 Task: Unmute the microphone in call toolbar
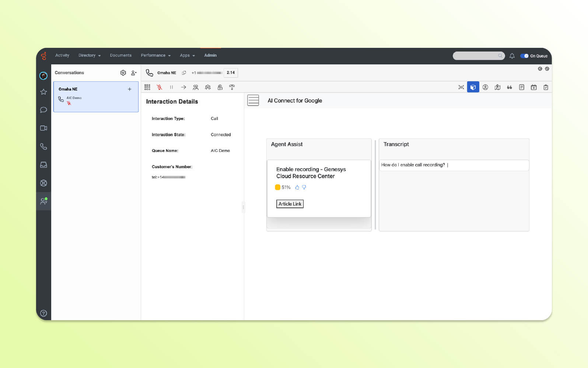[159, 87]
